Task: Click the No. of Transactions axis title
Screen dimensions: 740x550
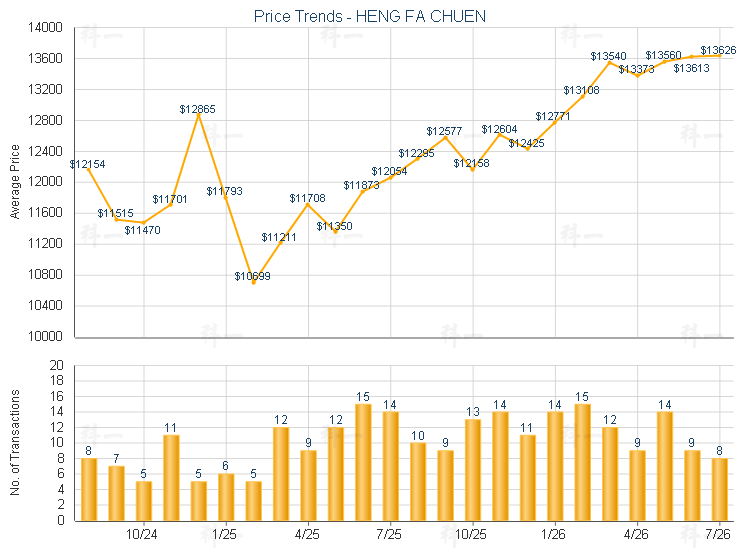Action: point(15,442)
